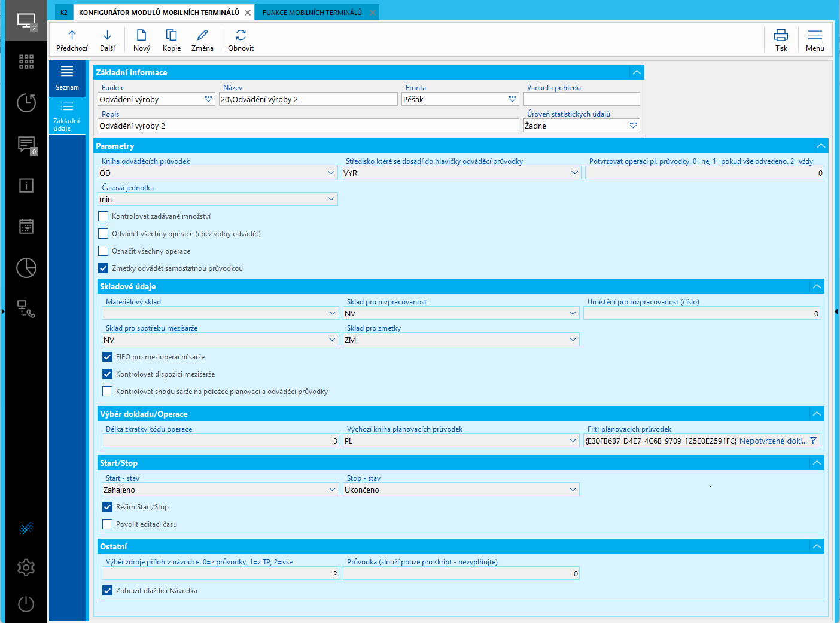Click the Popis input field
840x623 pixels.
tap(308, 126)
